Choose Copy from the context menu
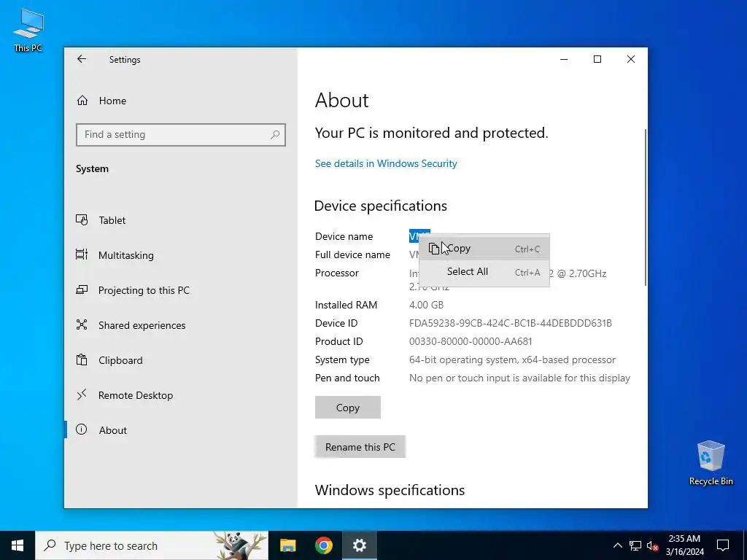747x560 pixels. pyautogui.click(x=484, y=249)
